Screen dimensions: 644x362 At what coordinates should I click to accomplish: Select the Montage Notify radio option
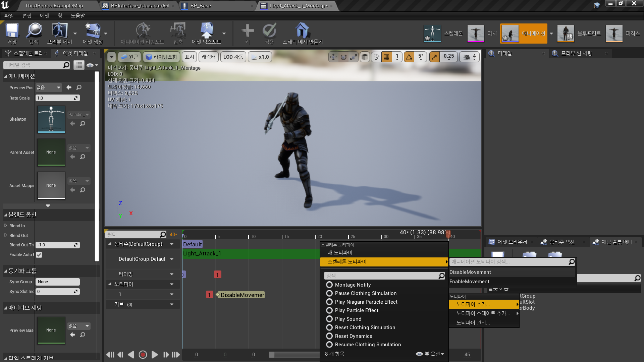(329, 285)
